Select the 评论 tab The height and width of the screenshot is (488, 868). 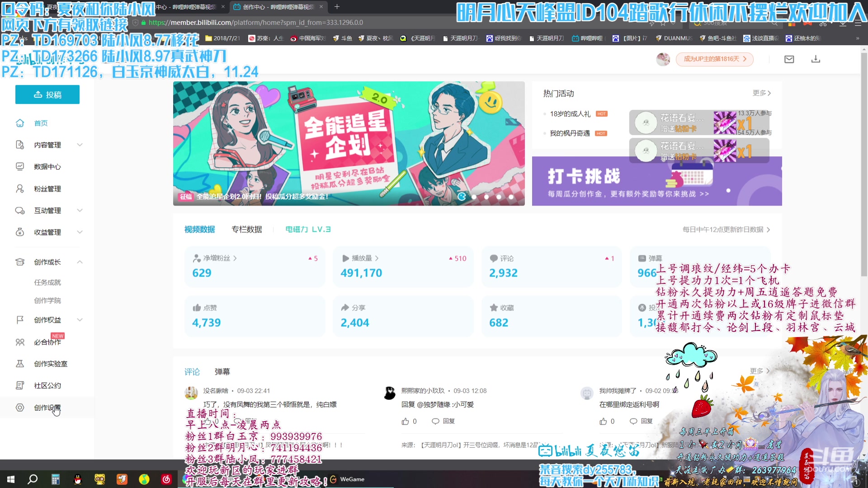click(x=192, y=371)
